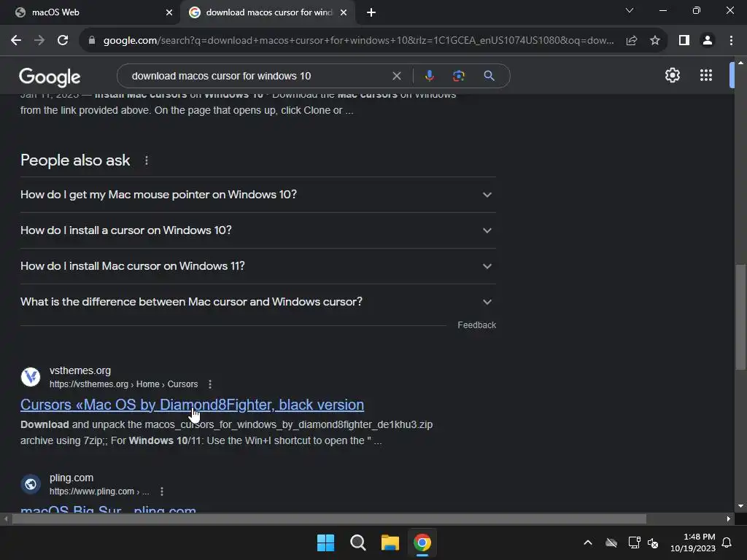Select the "download macos cursor" tab

point(269,12)
